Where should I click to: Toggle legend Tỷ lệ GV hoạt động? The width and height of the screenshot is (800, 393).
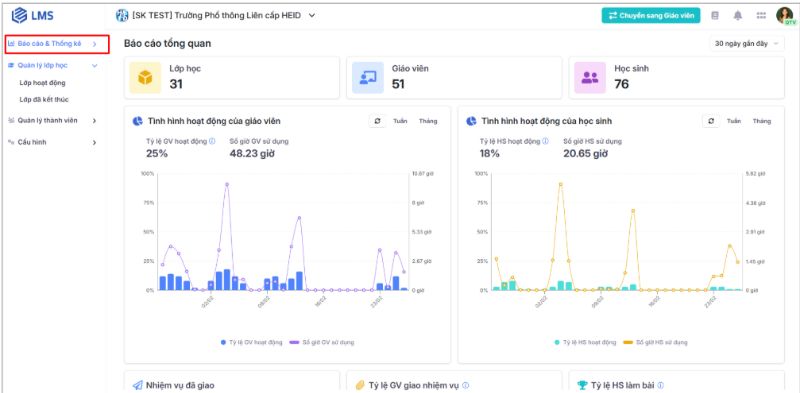click(x=251, y=342)
